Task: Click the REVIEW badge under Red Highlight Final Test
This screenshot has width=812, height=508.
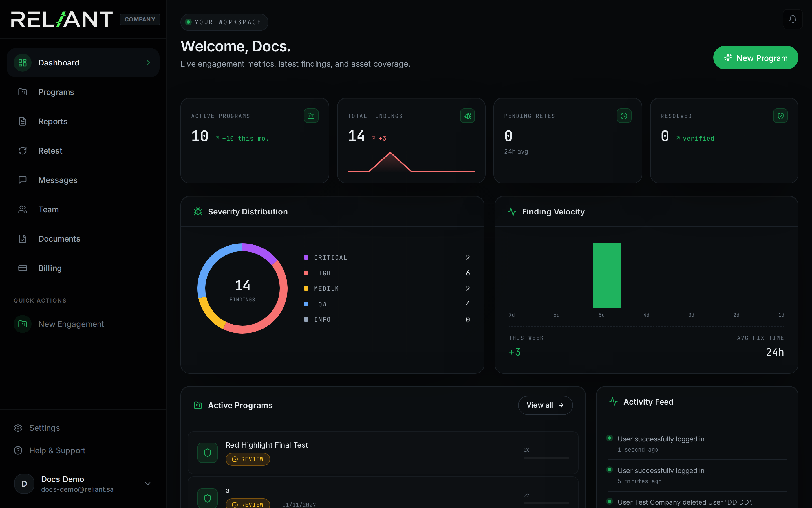Action: pos(248,459)
